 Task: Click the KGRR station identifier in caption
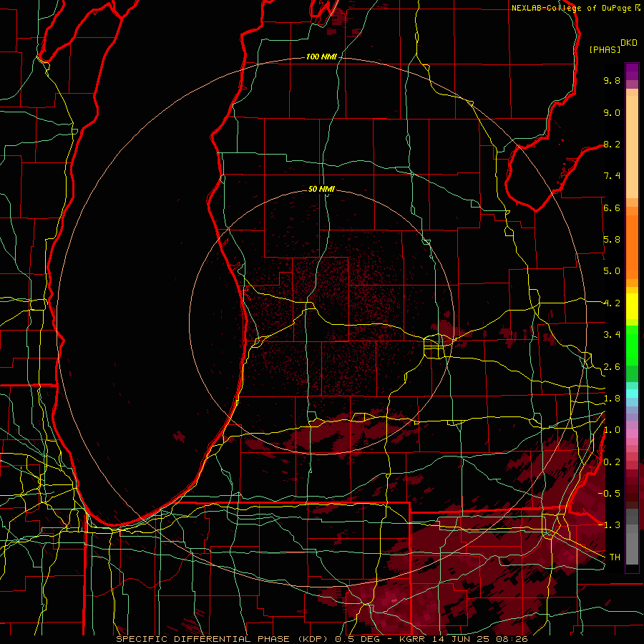[x=412, y=639]
